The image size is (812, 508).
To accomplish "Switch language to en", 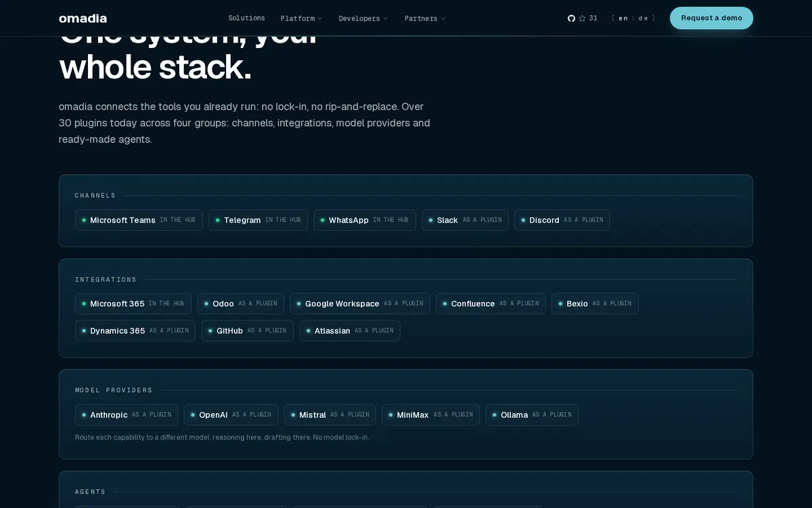I will pyautogui.click(x=623, y=18).
